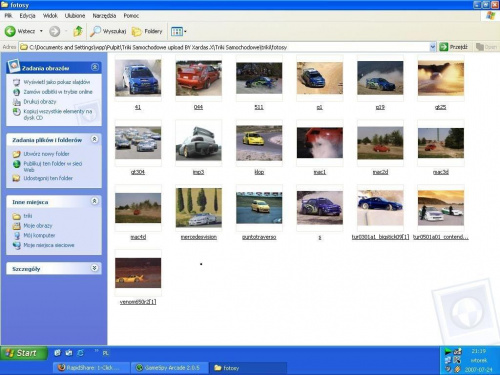The width and height of the screenshot is (500, 375).
Task: Select the thumbnail named mac4d
Action: point(138,208)
